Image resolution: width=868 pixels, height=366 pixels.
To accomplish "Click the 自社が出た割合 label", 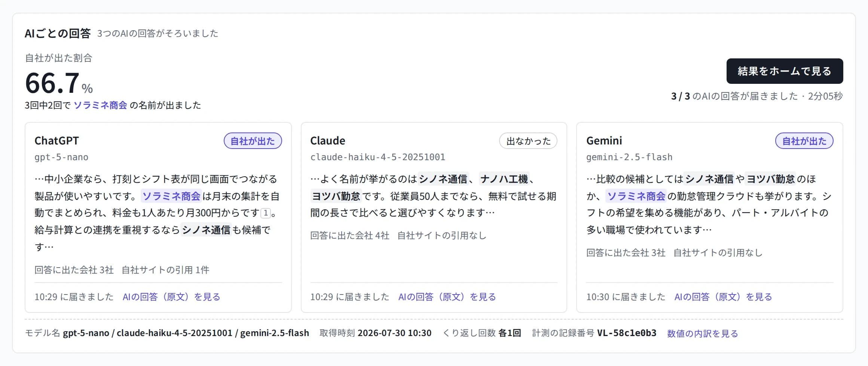I will pos(58,58).
